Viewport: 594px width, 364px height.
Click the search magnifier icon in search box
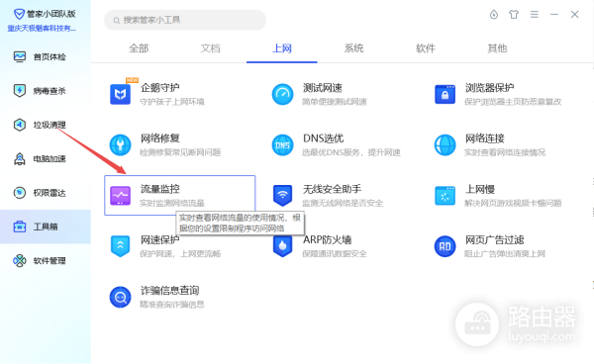[x=117, y=21]
